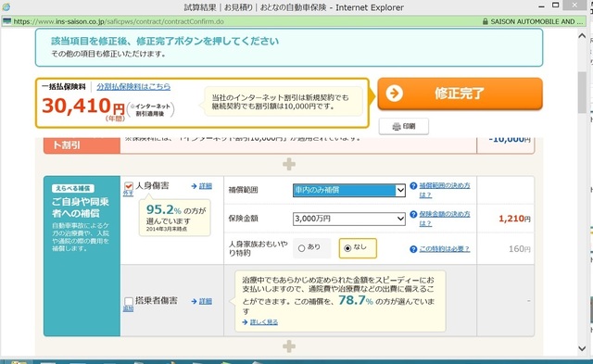Click the padlock SAISON AUTOMOBILE security badge
The height and width of the screenshot is (364, 593).
[x=533, y=21]
